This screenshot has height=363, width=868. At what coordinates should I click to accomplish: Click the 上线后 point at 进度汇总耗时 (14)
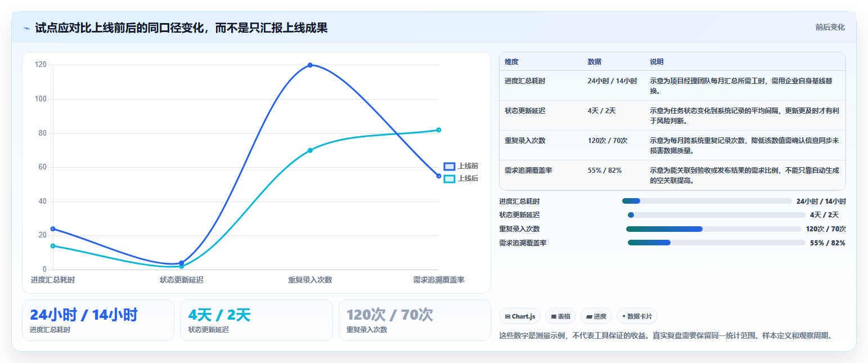pos(53,246)
